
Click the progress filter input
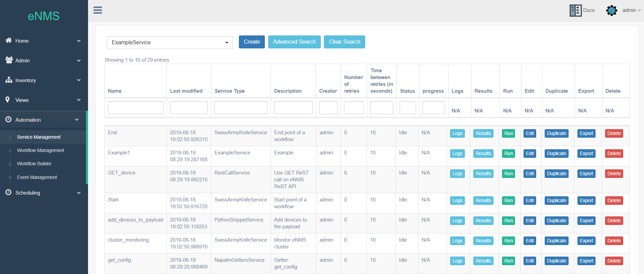click(434, 108)
